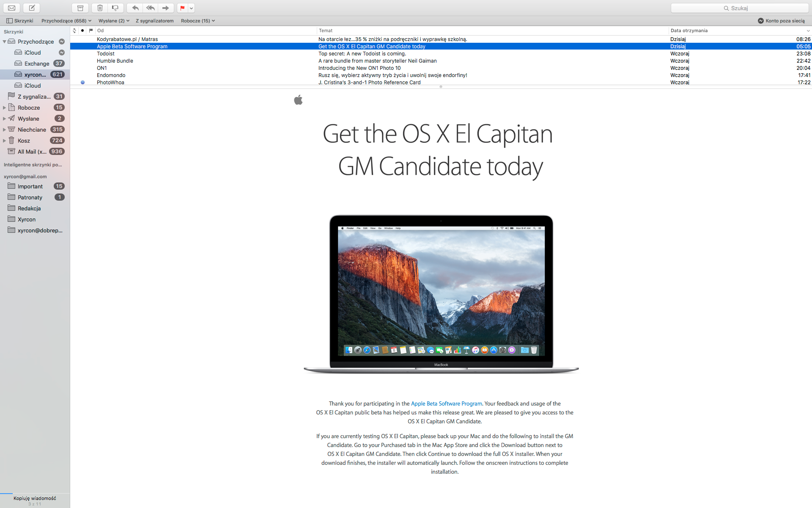Click the Apple logo in the email
Viewport: 812px width, 508px height.
[x=298, y=100]
